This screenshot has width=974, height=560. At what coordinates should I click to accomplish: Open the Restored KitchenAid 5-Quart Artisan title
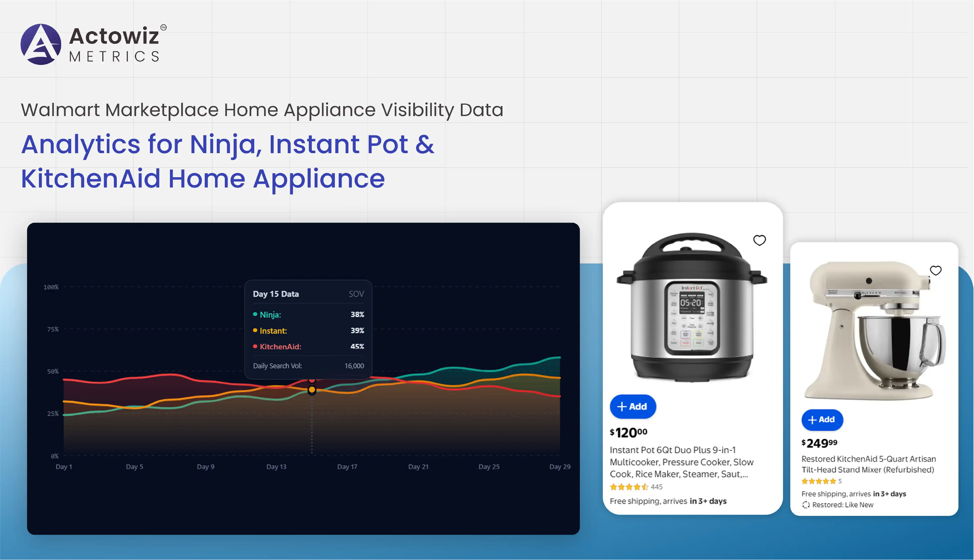coord(869,464)
